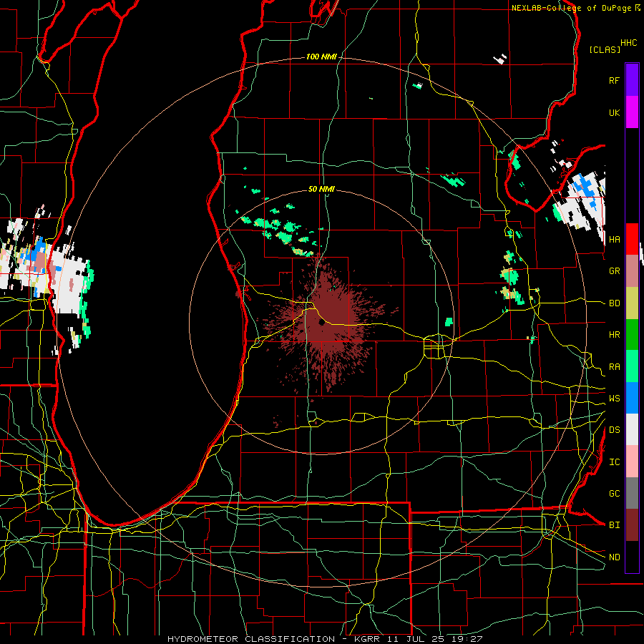The image size is (644, 644).
Task: Click the BI legend label
Action: tap(614, 525)
